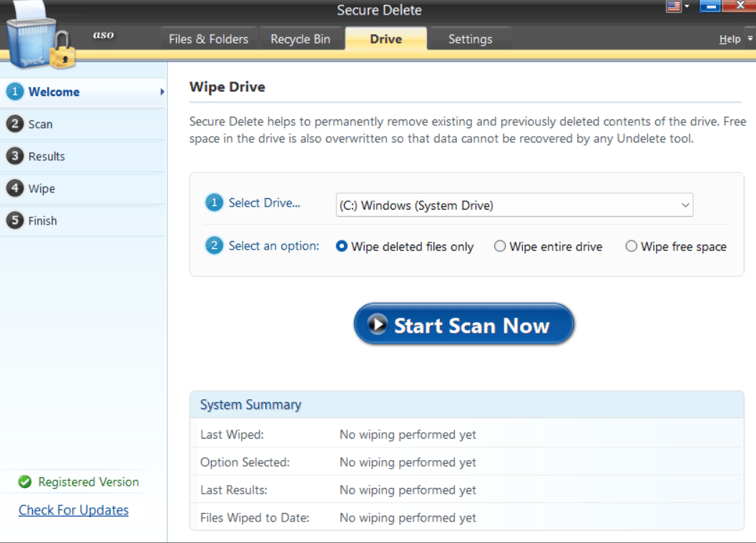Click the Check For Updates link
Viewport: 756px width, 543px height.
tap(74, 510)
